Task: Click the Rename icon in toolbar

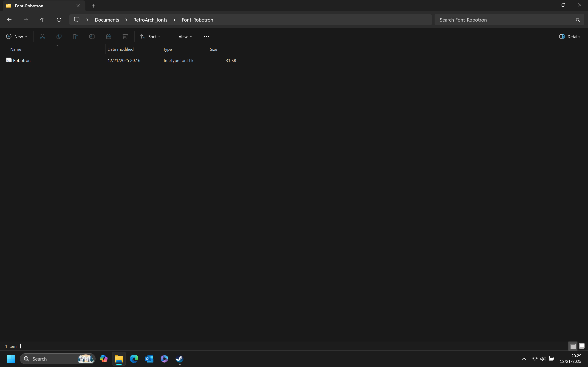Action: point(92,36)
